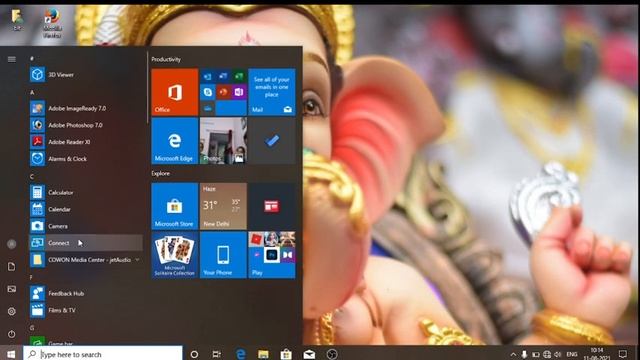
Task: Launch the Camera app
Action: coord(86,226)
